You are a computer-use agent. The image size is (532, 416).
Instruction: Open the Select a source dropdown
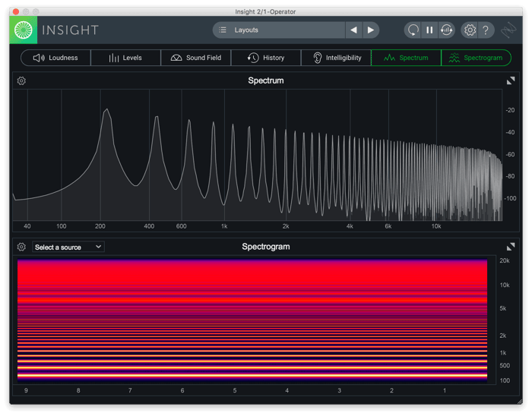[x=68, y=247]
